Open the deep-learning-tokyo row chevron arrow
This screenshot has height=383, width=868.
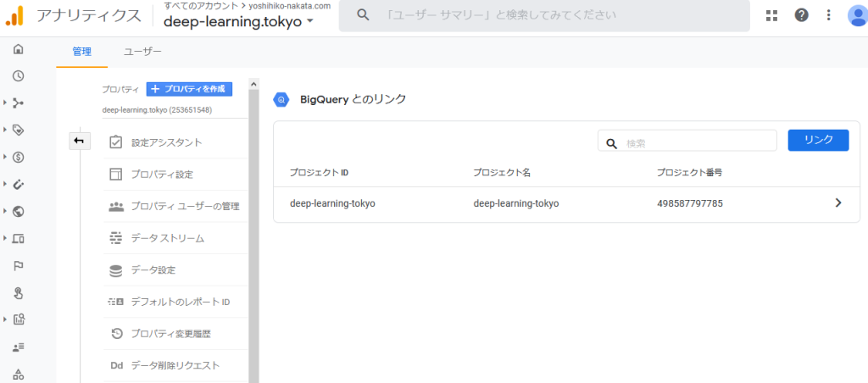pyautogui.click(x=838, y=203)
